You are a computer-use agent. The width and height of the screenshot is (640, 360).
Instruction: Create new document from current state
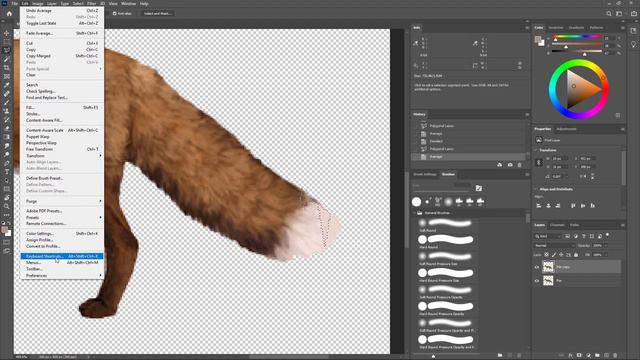pyautogui.click(x=500, y=165)
